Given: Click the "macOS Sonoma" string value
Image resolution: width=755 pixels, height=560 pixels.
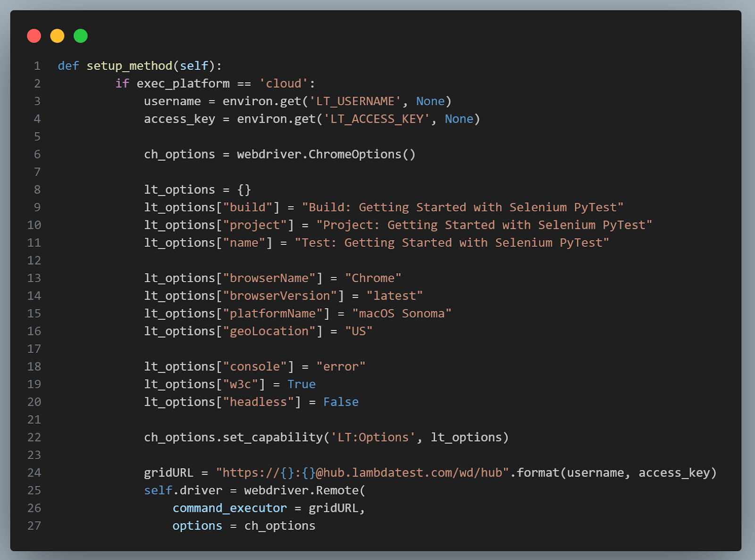Looking at the screenshot, I should (402, 314).
